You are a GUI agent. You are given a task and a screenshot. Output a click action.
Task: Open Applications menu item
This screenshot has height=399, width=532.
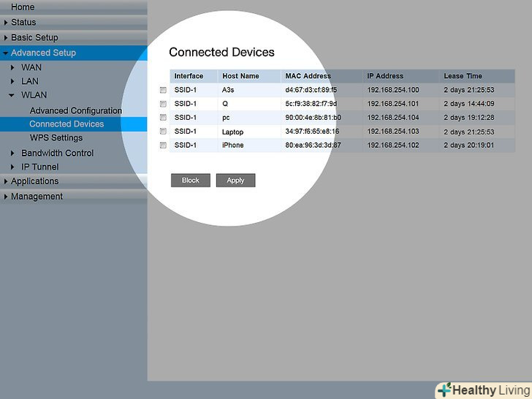point(34,181)
